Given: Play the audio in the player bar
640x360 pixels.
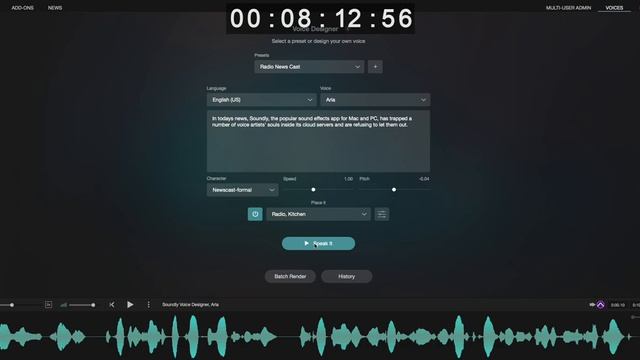Looking at the screenshot, I should 130,304.
